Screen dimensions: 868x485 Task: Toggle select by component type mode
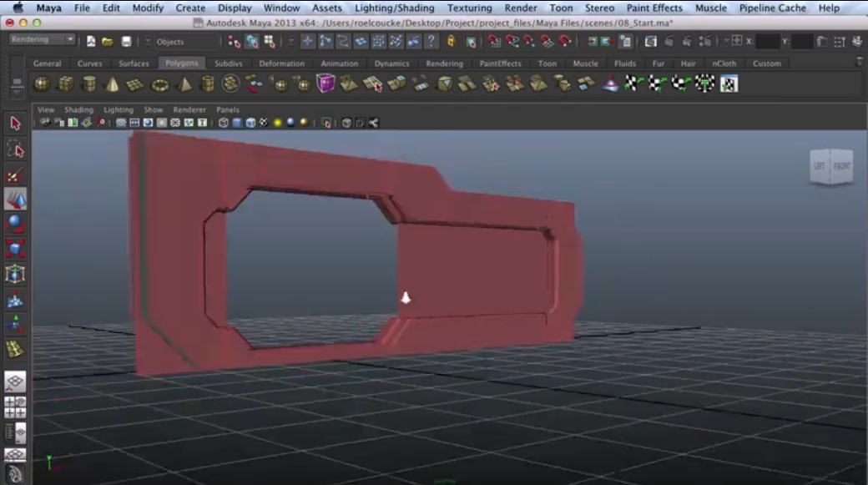270,42
